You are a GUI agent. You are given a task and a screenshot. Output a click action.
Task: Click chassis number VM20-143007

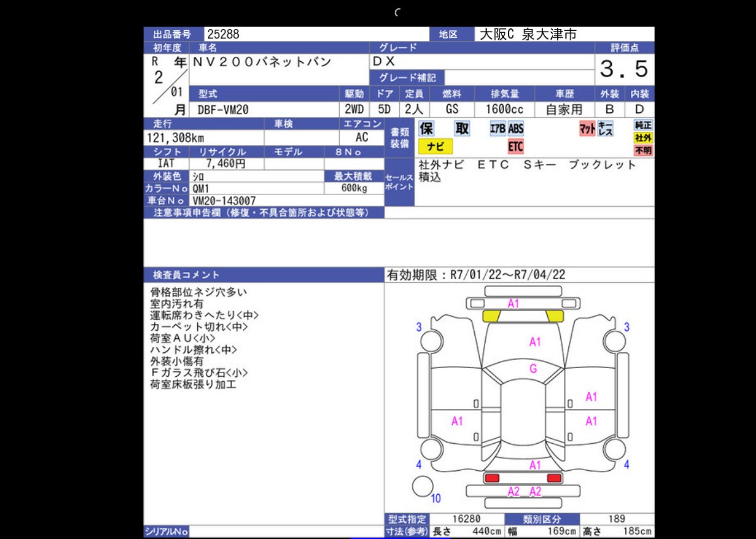point(224,201)
